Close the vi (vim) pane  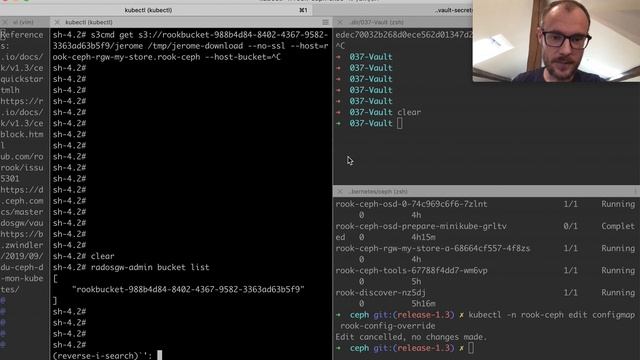[x=5, y=22]
